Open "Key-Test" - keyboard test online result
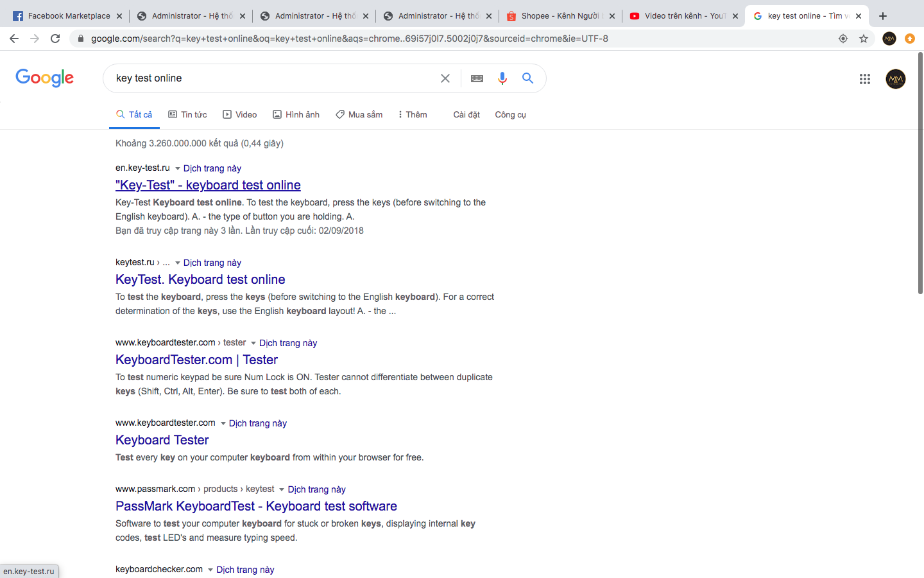 coord(208,185)
